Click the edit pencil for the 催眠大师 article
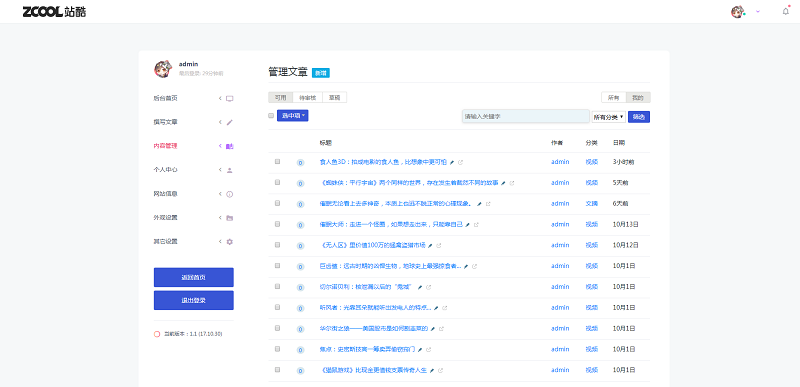Viewport: 800px width, 387px height. 467,225
